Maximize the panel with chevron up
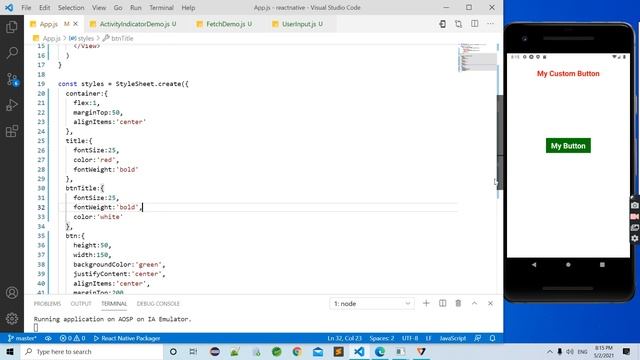640x360 pixels. (x=474, y=303)
